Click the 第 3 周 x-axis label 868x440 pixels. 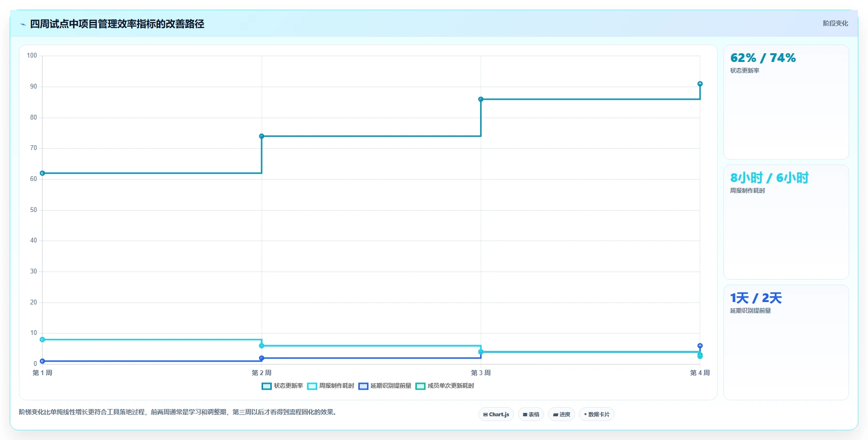point(481,373)
